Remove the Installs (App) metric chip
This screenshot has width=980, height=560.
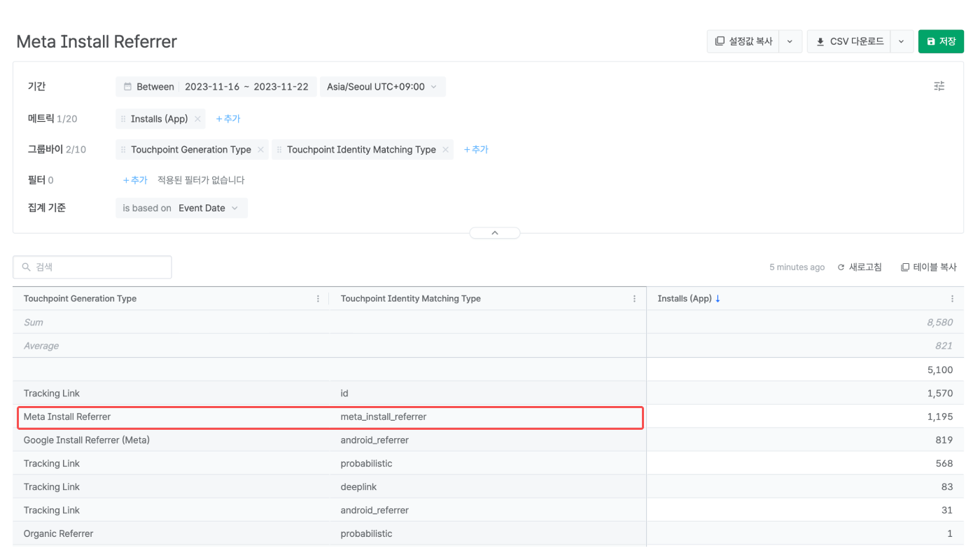198,119
